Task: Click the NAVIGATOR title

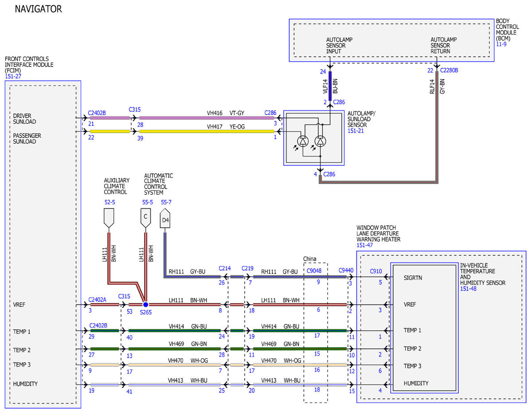Action: coord(39,9)
